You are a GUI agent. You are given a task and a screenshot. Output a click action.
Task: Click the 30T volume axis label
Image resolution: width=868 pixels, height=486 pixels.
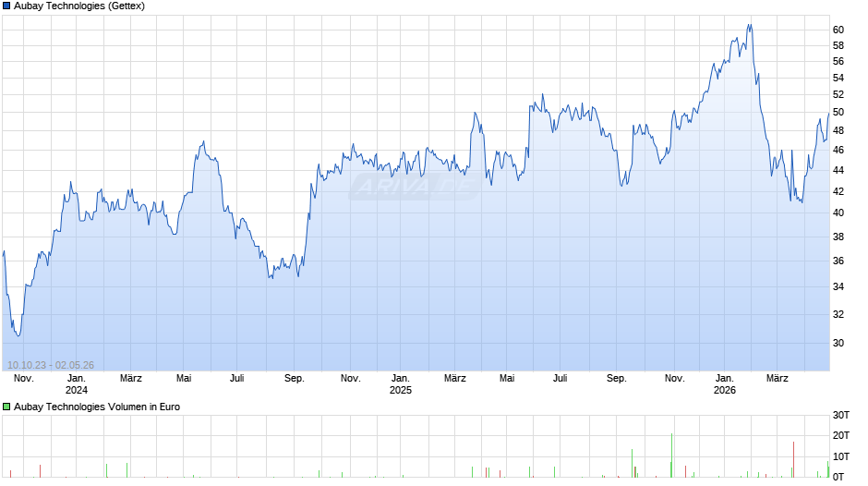(x=841, y=415)
